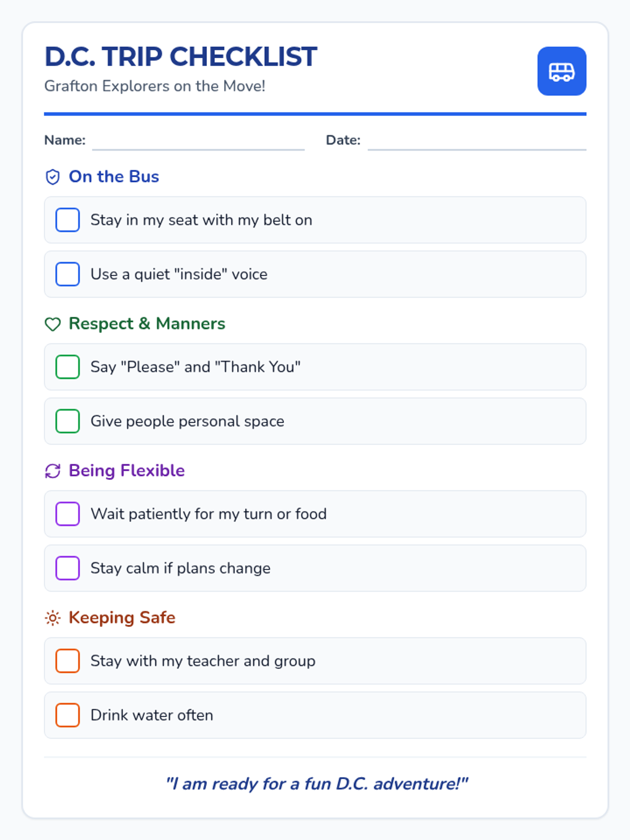This screenshot has width=630, height=840.
Task: Click the Date input line
Action: pyautogui.click(x=477, y=141)
